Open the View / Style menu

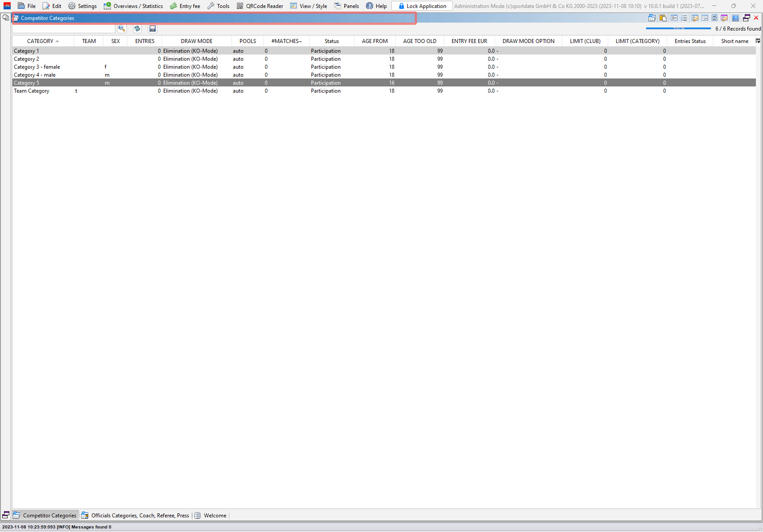[x=309, y=6]
